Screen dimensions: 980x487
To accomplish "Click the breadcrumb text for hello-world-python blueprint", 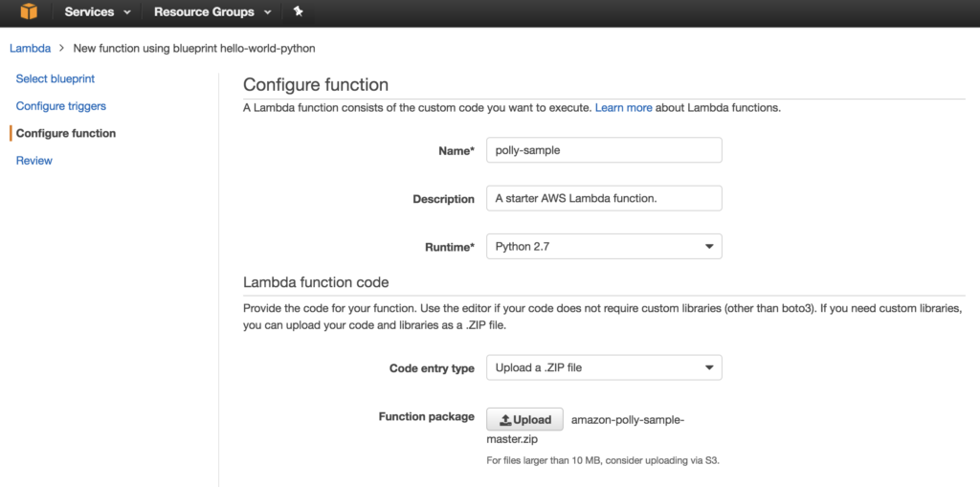I will (194, 48).
